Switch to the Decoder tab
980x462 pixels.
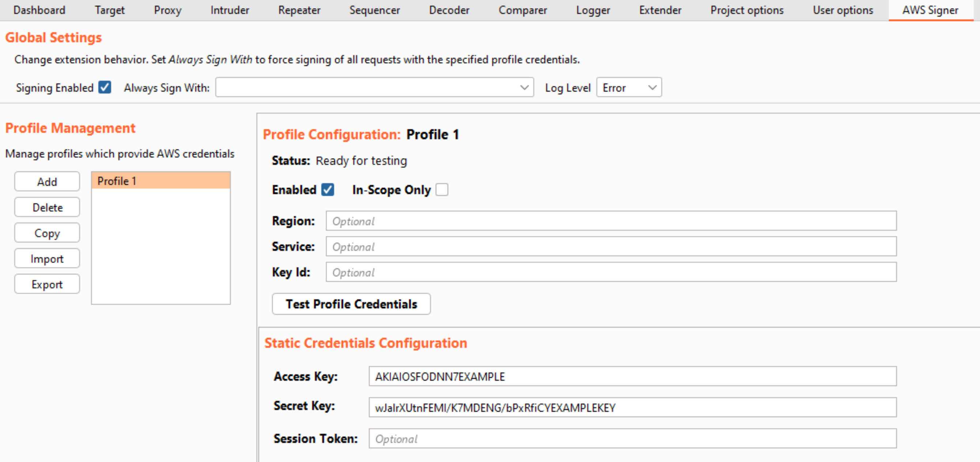click(x=449, y=10)
